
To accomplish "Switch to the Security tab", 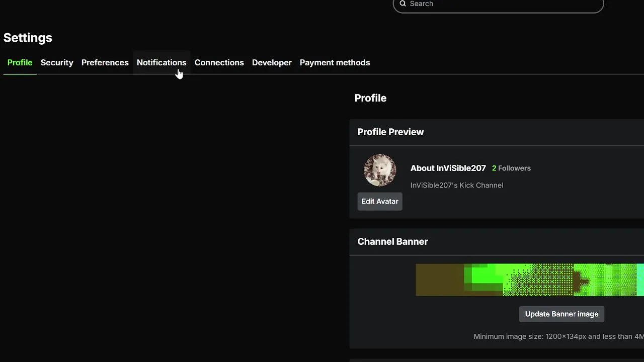I will coord(57,62).
